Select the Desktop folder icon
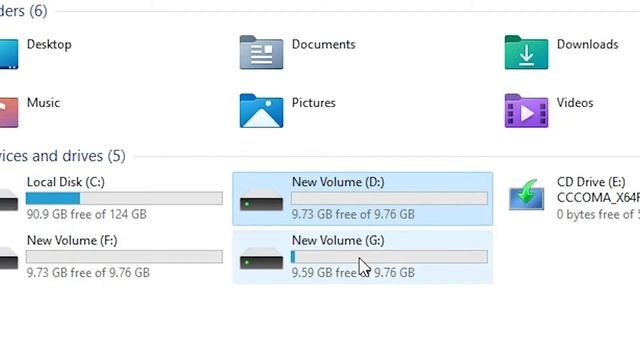Viewport: 640px width, 360px height. point(9,54)
